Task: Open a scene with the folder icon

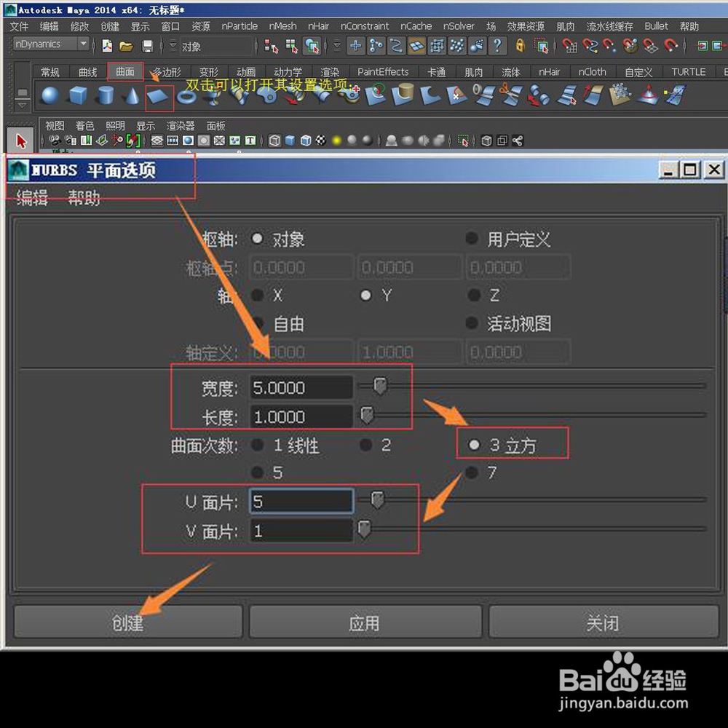Action: [126, 46]
